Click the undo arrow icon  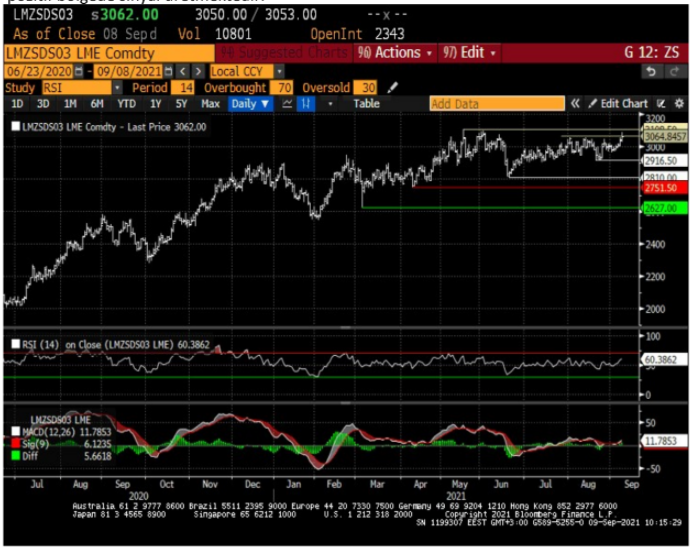651,71
